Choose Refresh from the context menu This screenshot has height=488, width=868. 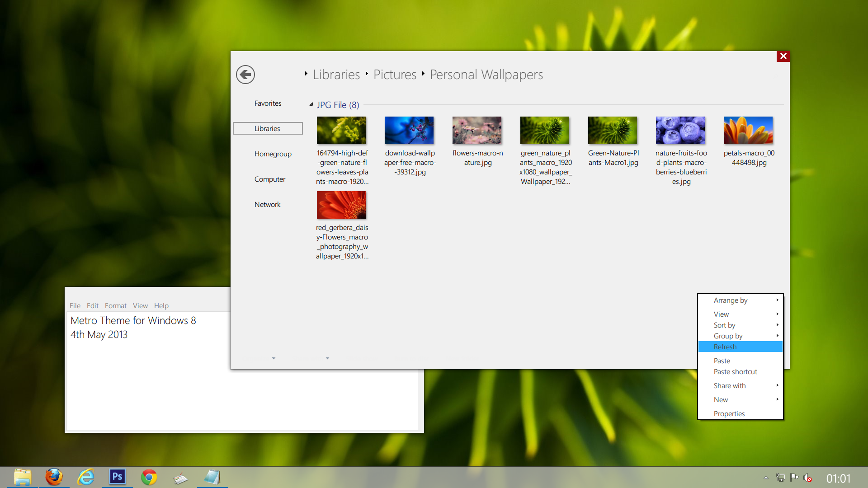tap(741, 347)
